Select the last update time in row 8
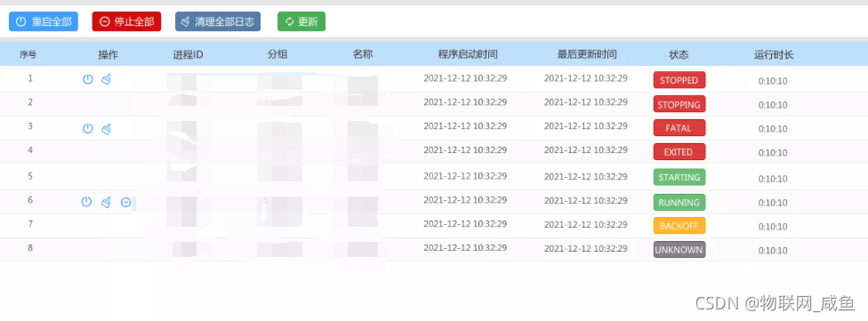Viewport: 868px width, 321px height. tap(586, 248)
